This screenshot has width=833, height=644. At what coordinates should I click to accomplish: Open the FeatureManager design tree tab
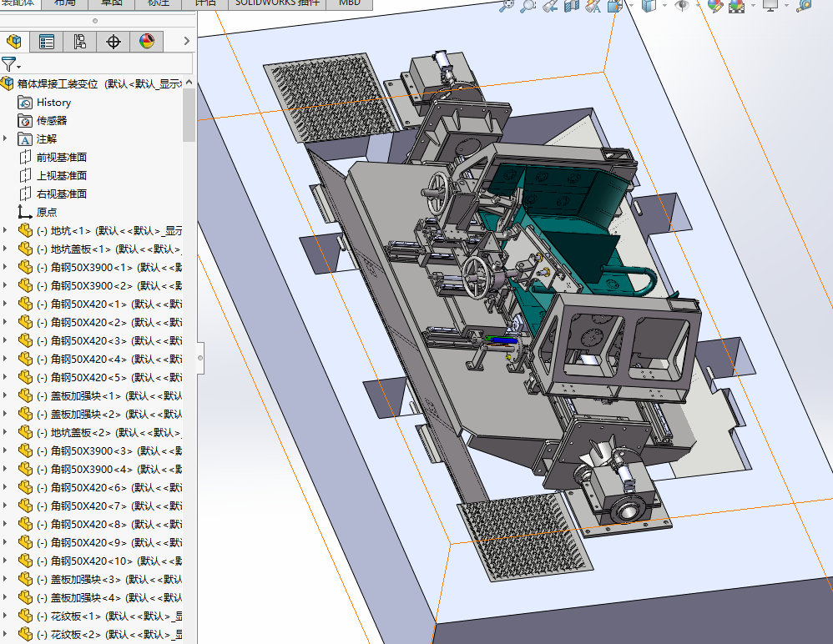pos(13,42)
